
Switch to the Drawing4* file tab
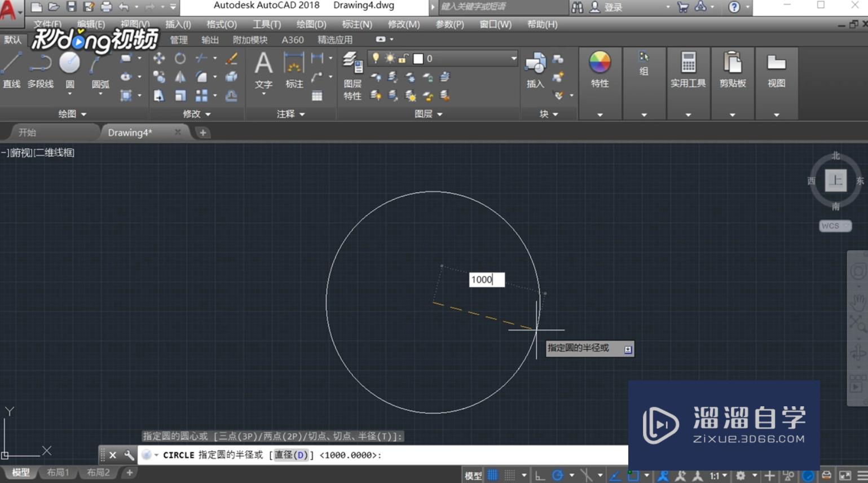click(131, 133)
